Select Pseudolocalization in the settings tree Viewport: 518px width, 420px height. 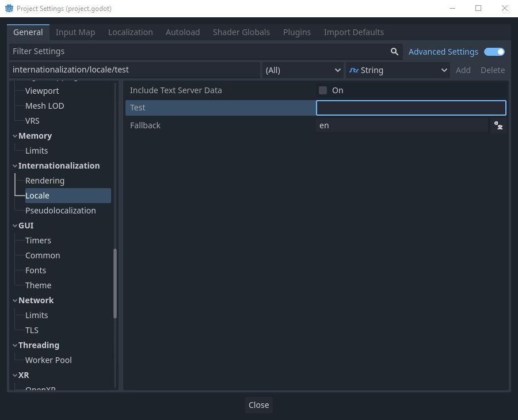coord(60,211)
